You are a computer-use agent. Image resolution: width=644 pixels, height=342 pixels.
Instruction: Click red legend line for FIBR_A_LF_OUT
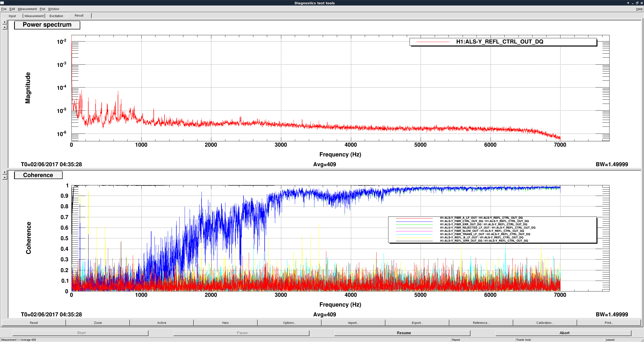pyautogui.click(x=414, y=218)
